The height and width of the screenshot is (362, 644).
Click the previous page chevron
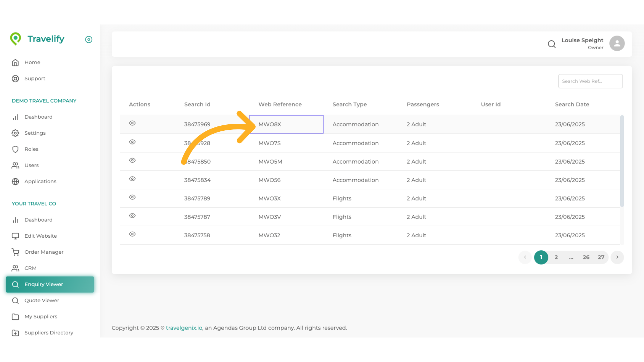coord(525,257)
